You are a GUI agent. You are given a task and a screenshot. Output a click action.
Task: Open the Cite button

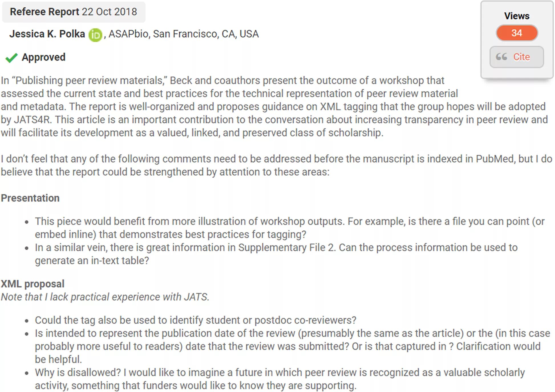click(516, 57)
